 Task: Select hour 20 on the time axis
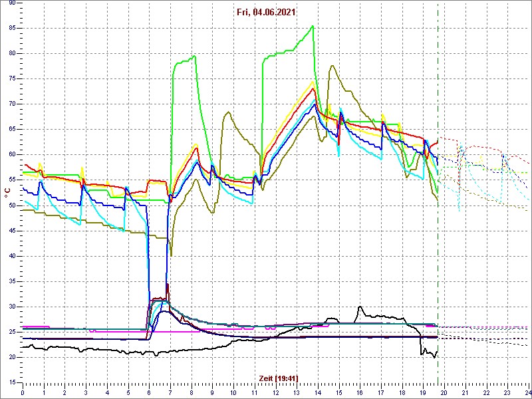click(444, 392)
